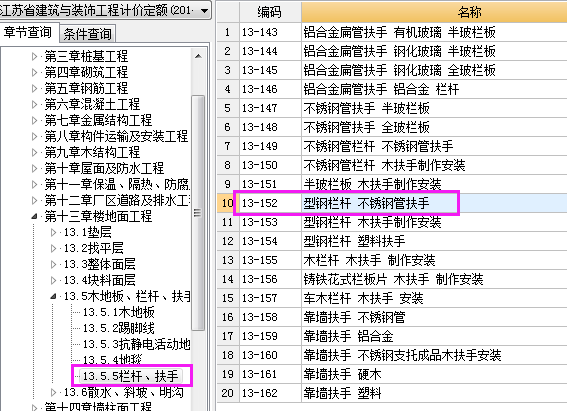Expand the 13.2找平层 subsection arrow
The image size is (567, 411).
click(54, 248)
